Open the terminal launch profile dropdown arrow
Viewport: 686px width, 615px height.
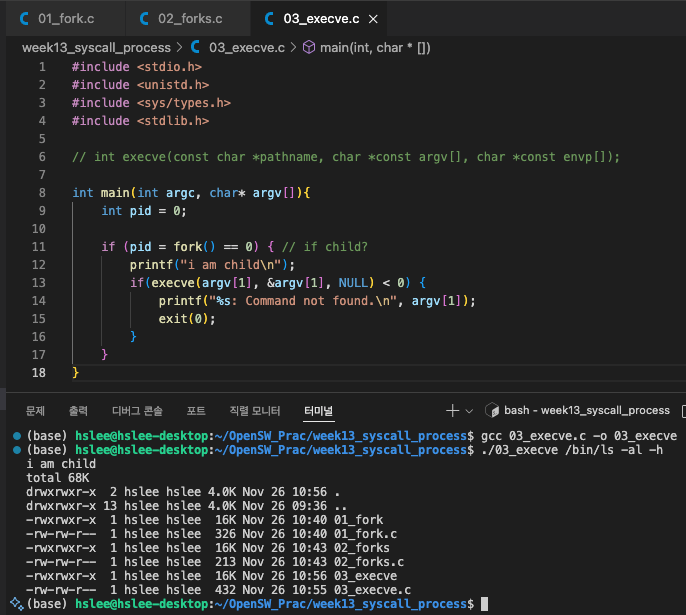(469, 411)
